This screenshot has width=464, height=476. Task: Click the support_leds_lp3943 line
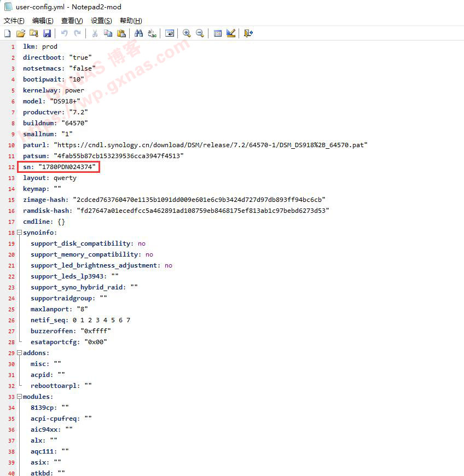point(75,276)
